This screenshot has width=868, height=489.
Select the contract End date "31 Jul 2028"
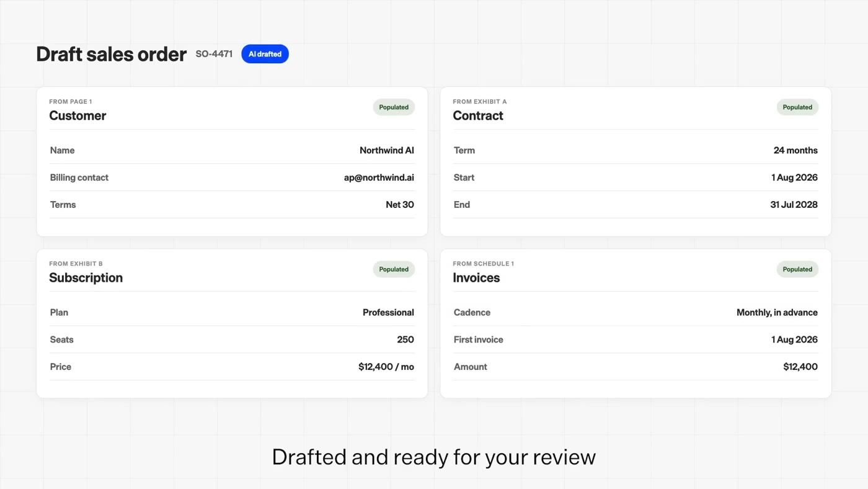click(794, 205)
